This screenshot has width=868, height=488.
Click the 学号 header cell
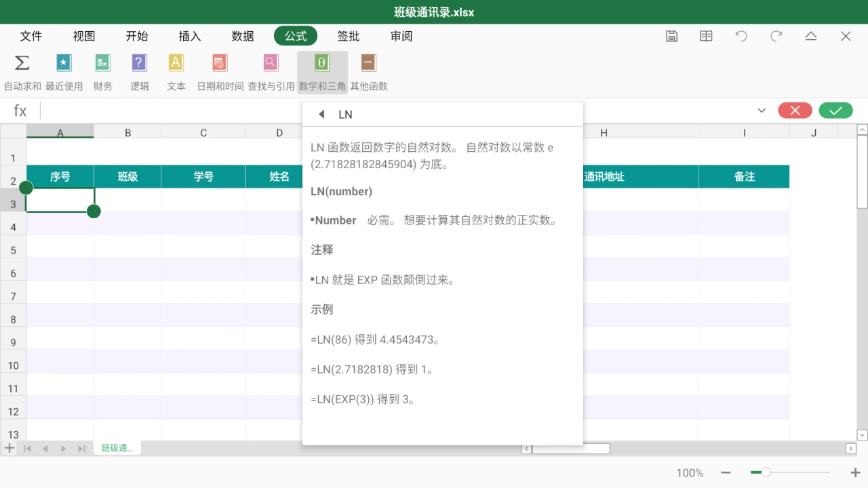(x=203, y=176)
